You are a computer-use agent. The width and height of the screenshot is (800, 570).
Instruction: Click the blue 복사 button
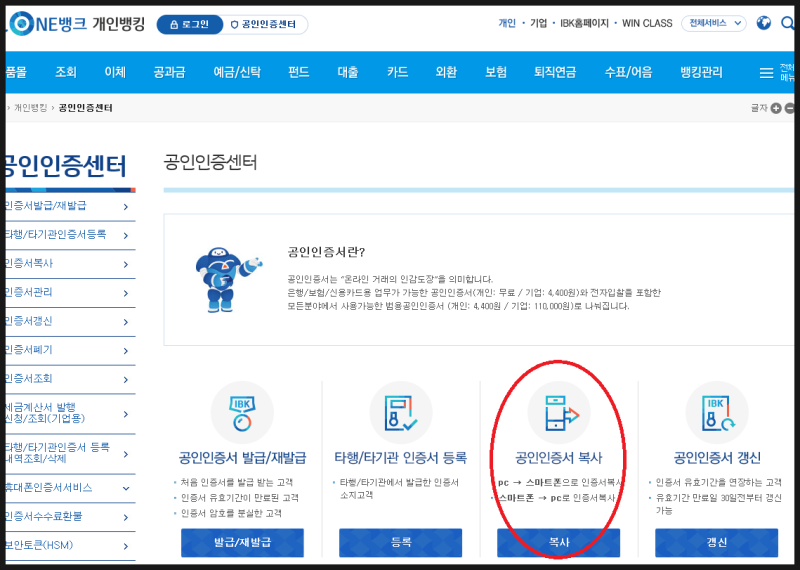(559, 542)
